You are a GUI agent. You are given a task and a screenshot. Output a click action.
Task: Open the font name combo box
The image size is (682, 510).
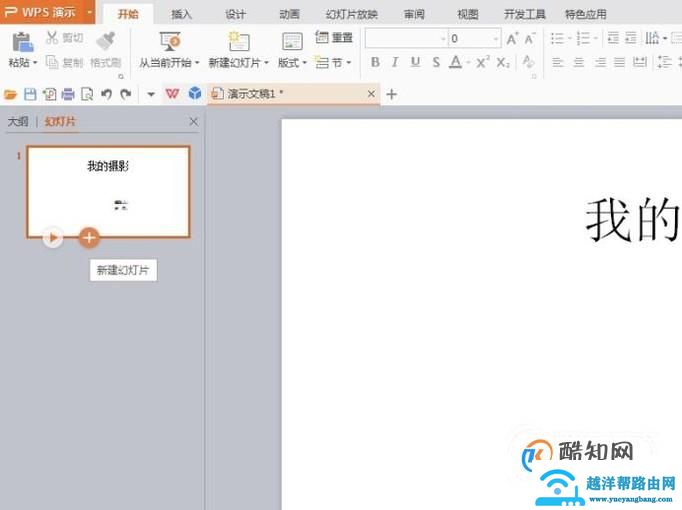click(x=406, y=39)
